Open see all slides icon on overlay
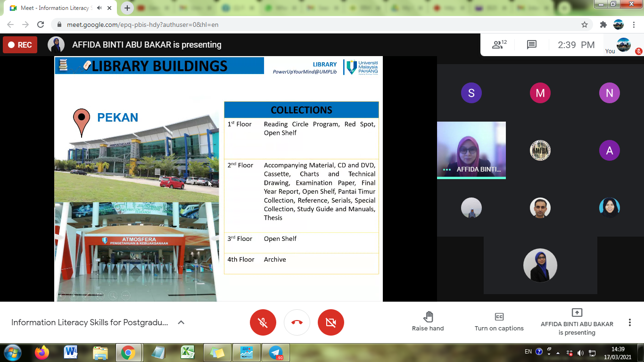Viewport: 644px width, 362px height. coord(99,296)
